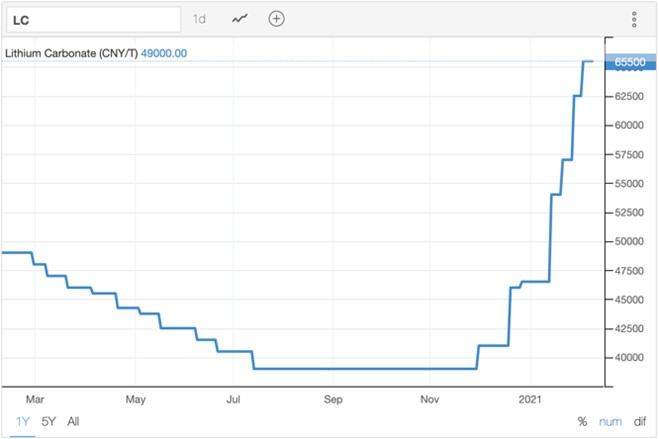Show the All time range
Viewport: 659px width, 439px height.
pyautogui.click(x=73, y=422)
